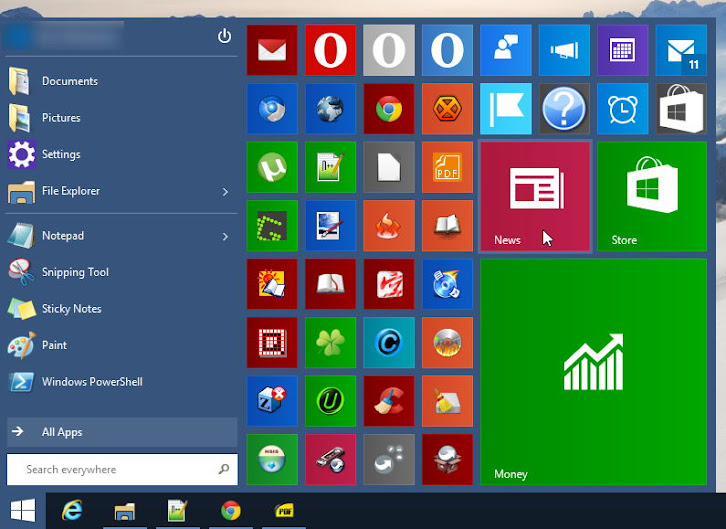This screenshot has height=529, width=726.
Task: Open the orange hexagon X tile
Action: tap(447, 108)
